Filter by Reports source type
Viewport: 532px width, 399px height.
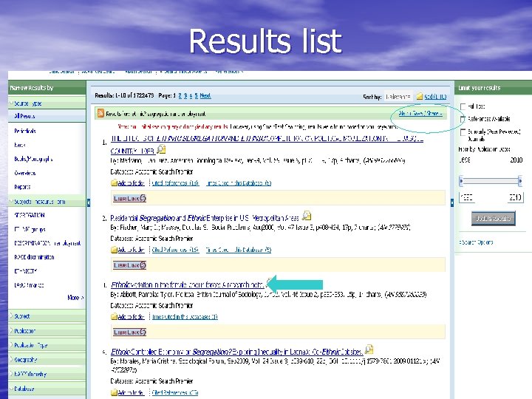(x=22, y=187)
